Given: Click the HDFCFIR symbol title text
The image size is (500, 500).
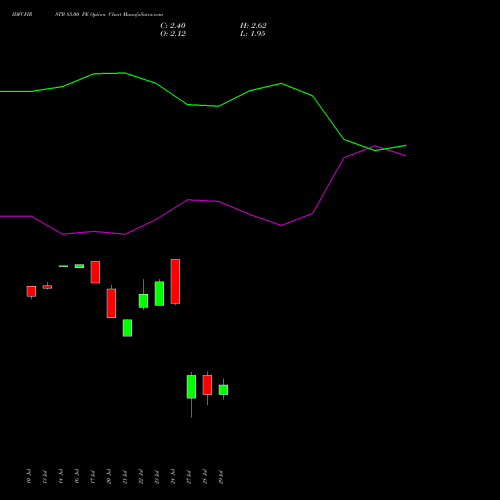Looking at the screenshot, I should (22, 15).
